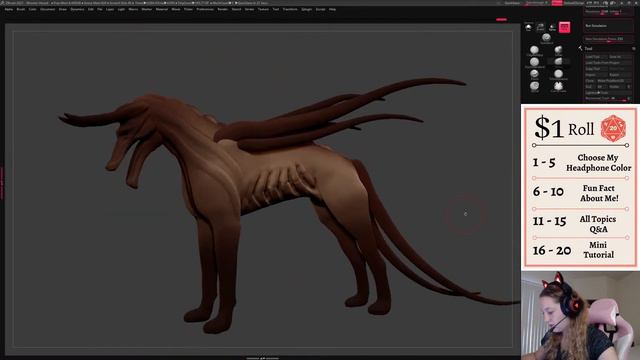Select the DamStandard brush sphere icon

[x=534, y=62]
